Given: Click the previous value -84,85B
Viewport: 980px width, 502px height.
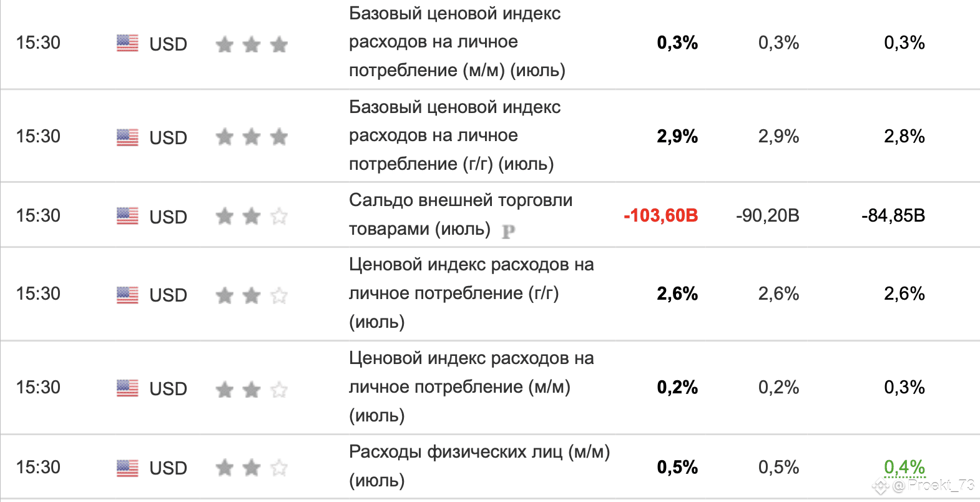Looking at the screenshot, I should 893,215.
